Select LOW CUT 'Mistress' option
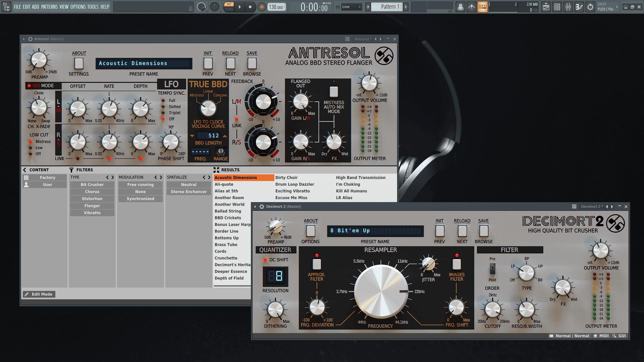 31,142
